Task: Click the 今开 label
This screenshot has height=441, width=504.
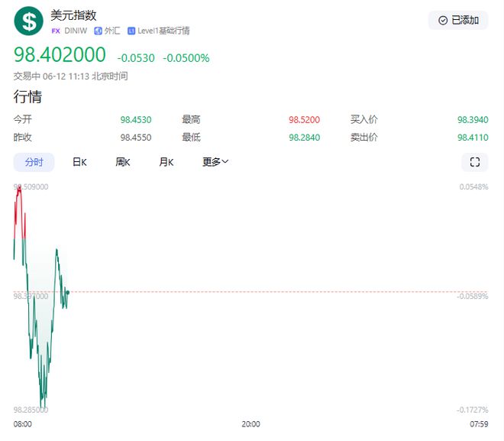Action: tap(22, 120)
